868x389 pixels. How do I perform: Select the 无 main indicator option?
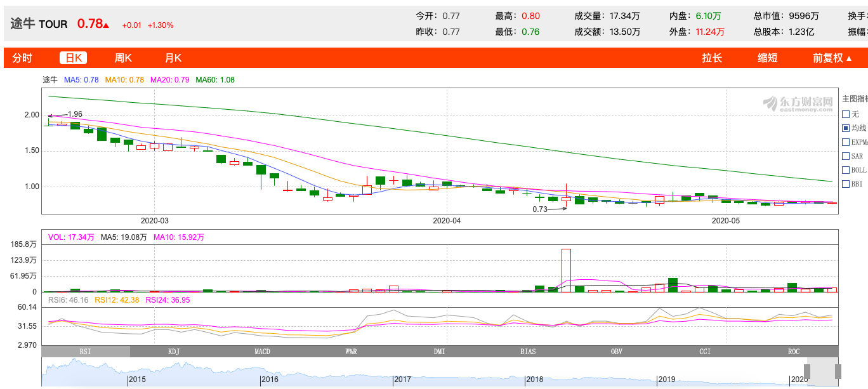(x=846, y=114)
